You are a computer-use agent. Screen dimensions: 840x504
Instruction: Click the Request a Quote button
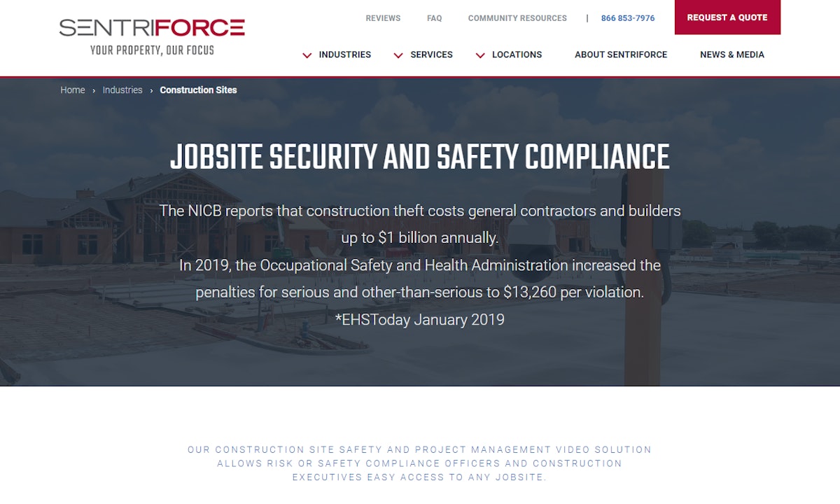coord(727,18)
